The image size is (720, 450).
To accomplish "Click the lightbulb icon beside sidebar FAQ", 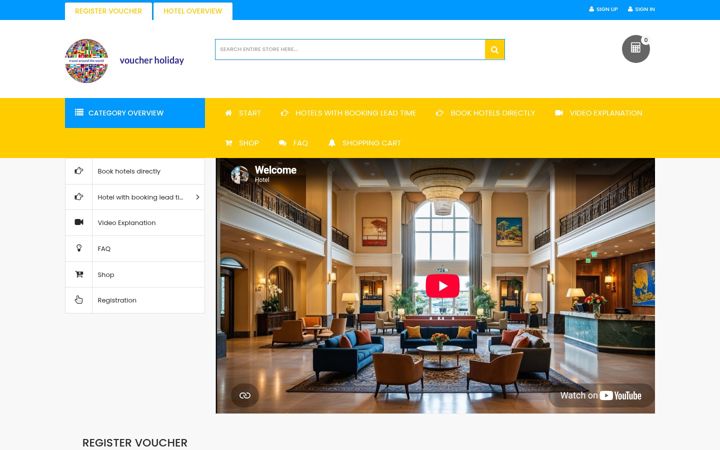I will 79,248.
